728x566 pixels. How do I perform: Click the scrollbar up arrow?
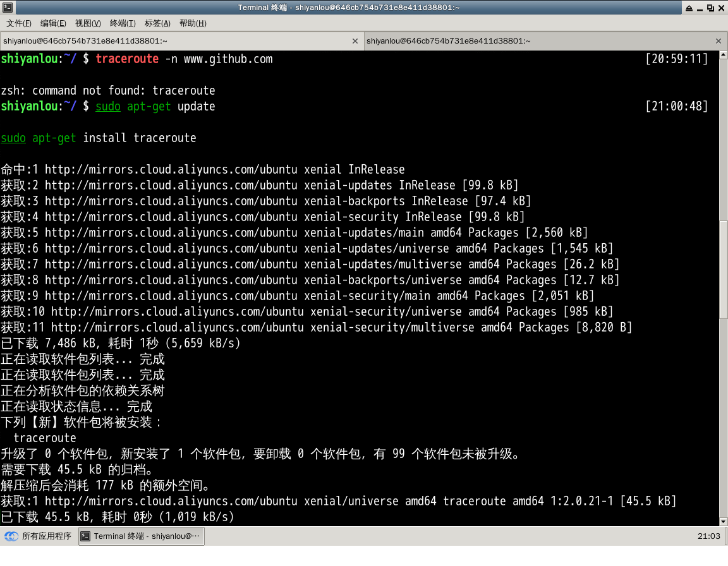click(x=724, y=55)
